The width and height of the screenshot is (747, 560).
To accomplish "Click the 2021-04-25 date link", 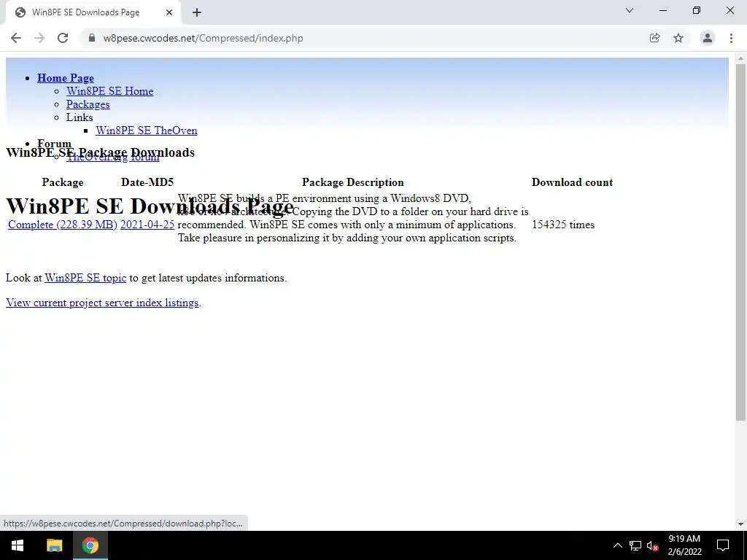I will coord(147,225).
